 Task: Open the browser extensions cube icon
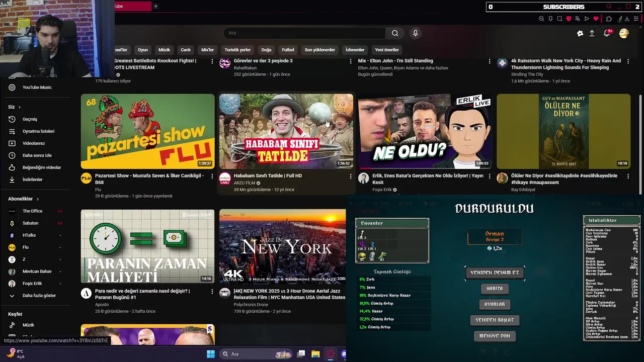(609, 19)
